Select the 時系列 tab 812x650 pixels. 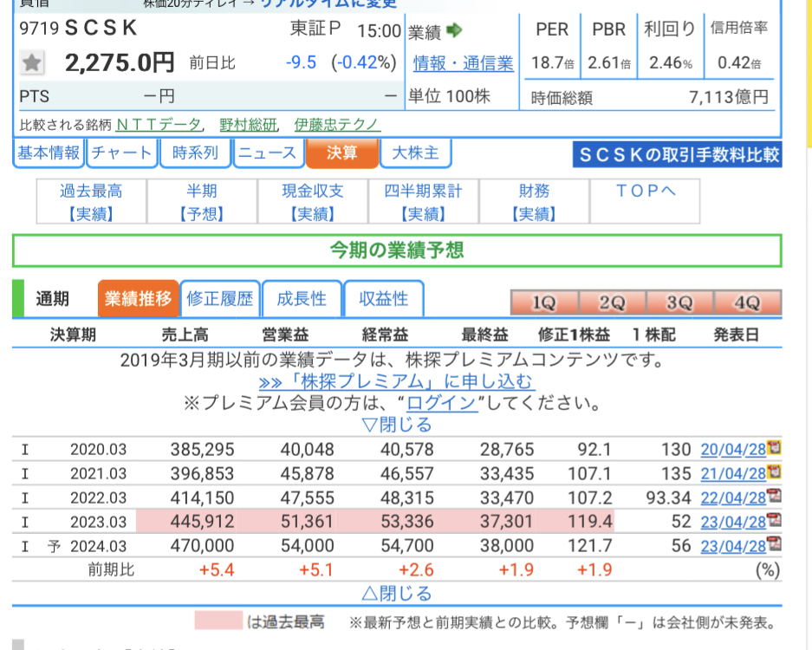pyautogui.click(x=195, y=153)
